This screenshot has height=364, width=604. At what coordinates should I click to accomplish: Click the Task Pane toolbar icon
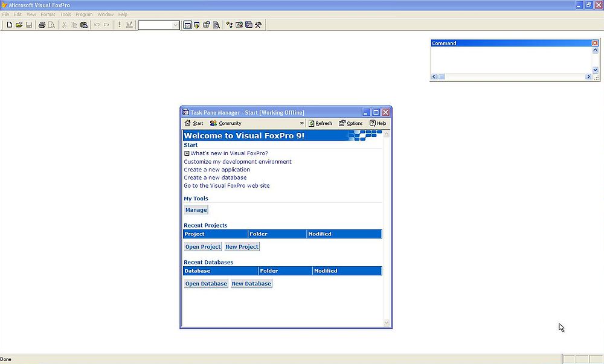tap(249, 25)
